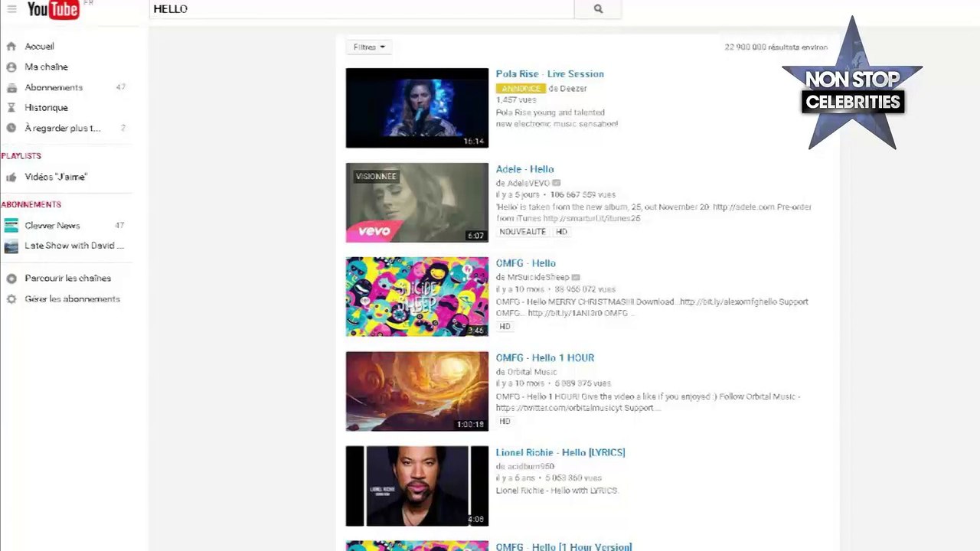Open the OMFG Hello 1 HOUR thumbnail
The width and height of the screenshot is (980, 551).
point(416,392)
